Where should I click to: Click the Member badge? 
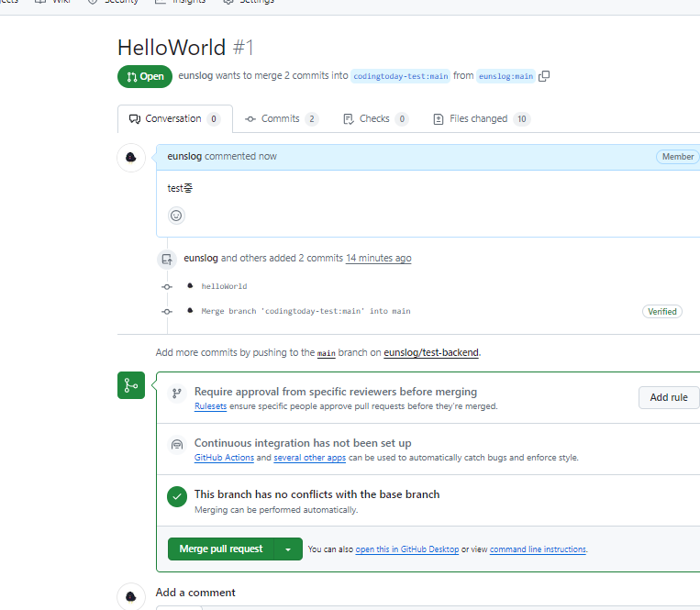click(678, 157)
